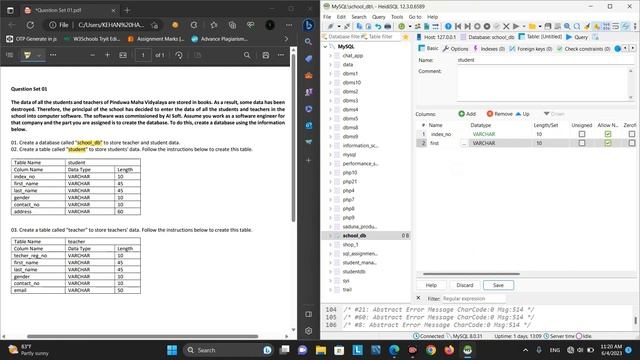Click the PDF zoom in plus icon
Image resolution: width=640 pixels, height=360 pixels.
coord(107,55)
